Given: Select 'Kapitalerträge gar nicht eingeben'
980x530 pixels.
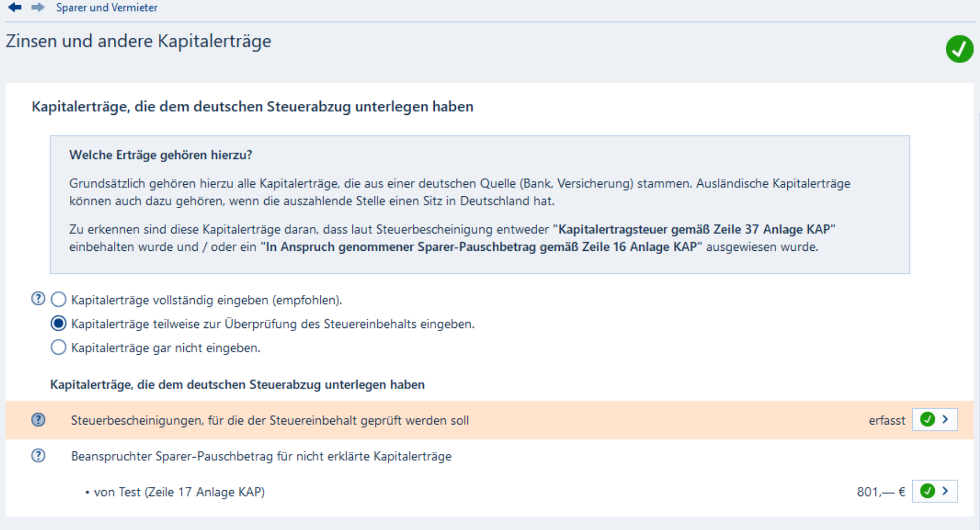Looking at the screenshot, I should [58, 347].
